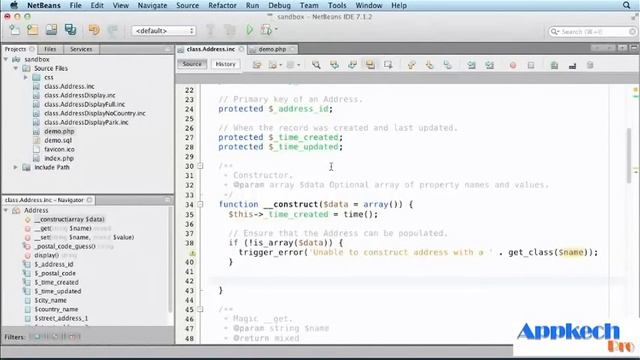Click Toggle Bookmark editor icon
The height and width of the screenshot is (360, 640).
point(447,65)
